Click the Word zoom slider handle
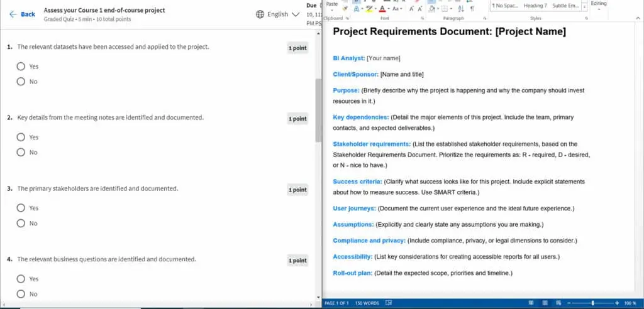The height and width of the screenshot is (309, 644). point(592,303)
